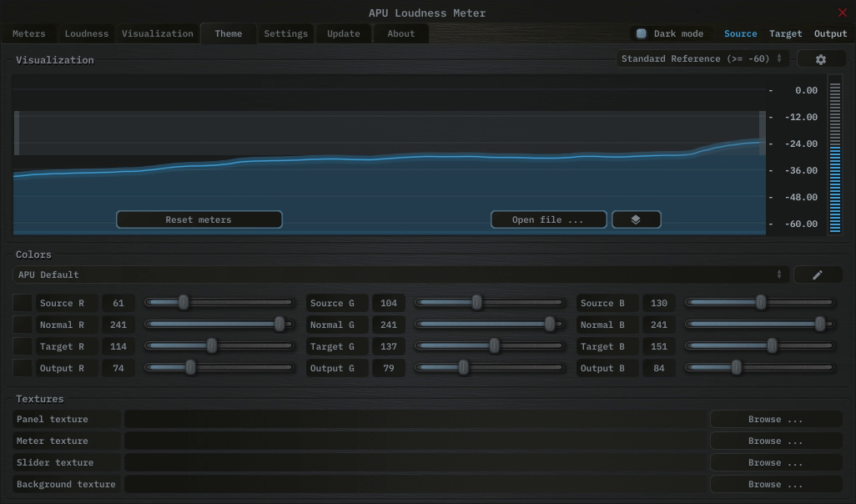Switch to the Loudness tab
Screen dimensions: 856x504
coord(87,34)
